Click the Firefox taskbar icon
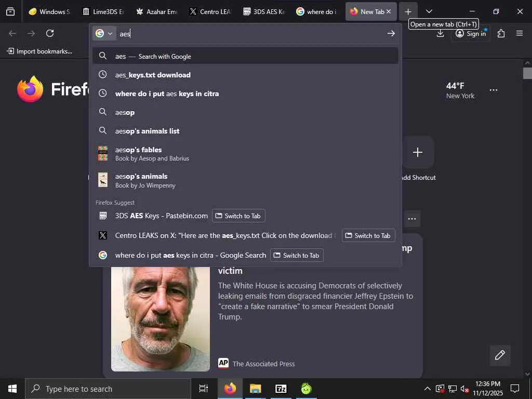The width and height of the screenshot is (532, 399). tap(230, 389)
